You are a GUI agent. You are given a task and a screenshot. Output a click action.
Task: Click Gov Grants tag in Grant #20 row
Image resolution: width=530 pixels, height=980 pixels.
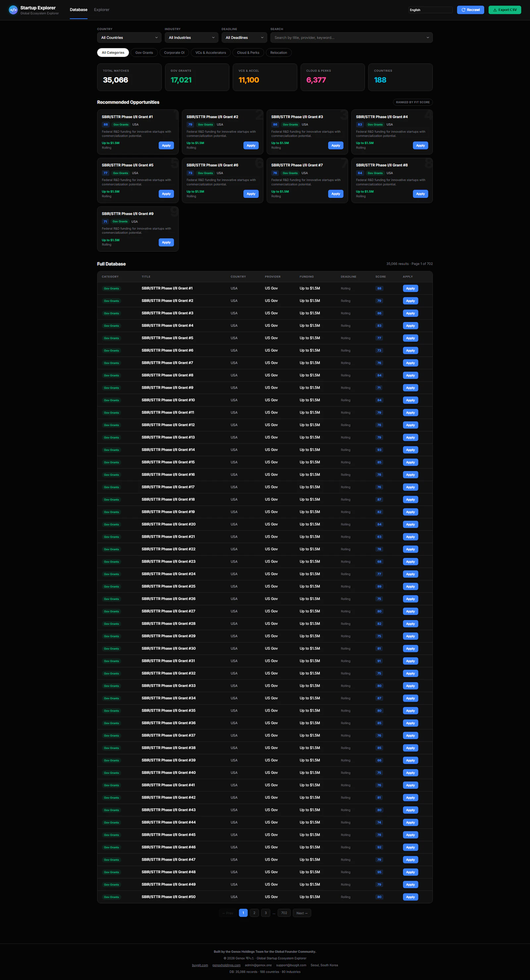(112, 524)
